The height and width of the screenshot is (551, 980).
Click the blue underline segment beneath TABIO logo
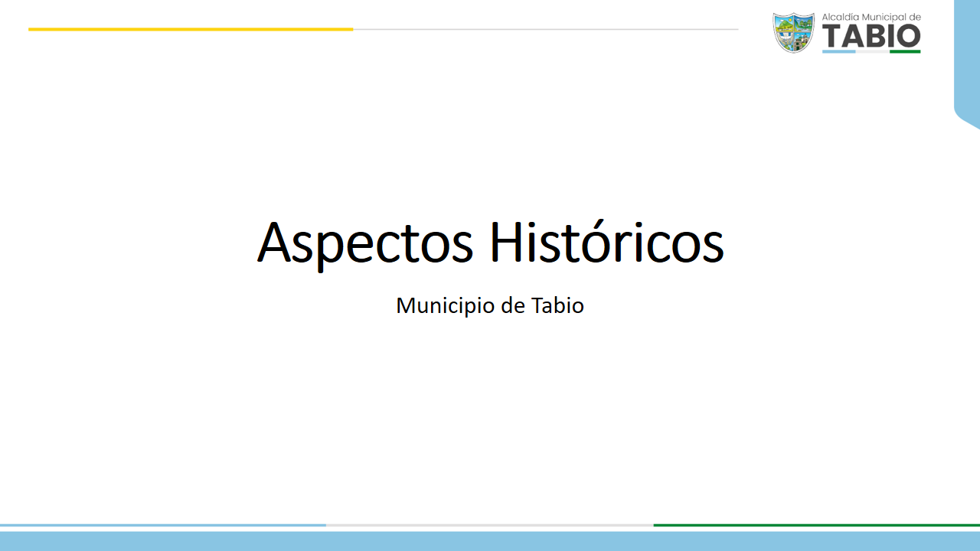pyautogui.click(x=838, y=51)
